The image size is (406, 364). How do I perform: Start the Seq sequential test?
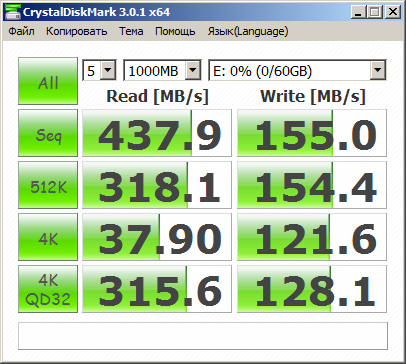click(x=48, y=133)
